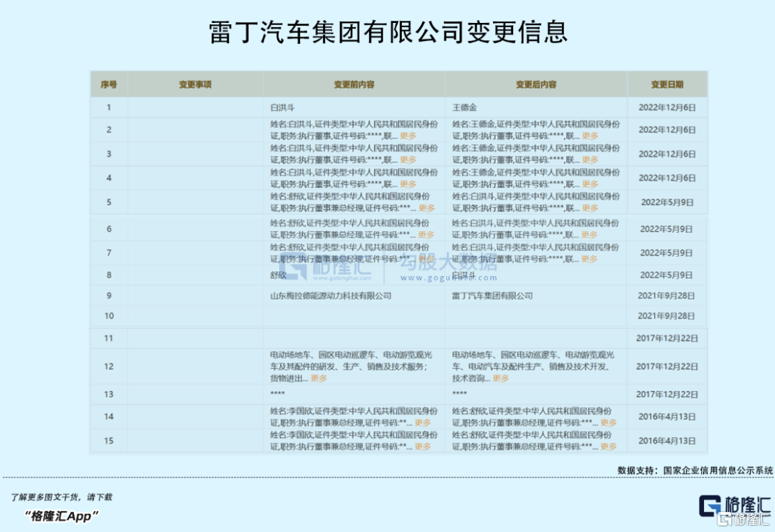Select 王德金 in row 1 after-change cell
Image resolution: width=775 pixels, height=532 pixels.
(x=464, y=108)
